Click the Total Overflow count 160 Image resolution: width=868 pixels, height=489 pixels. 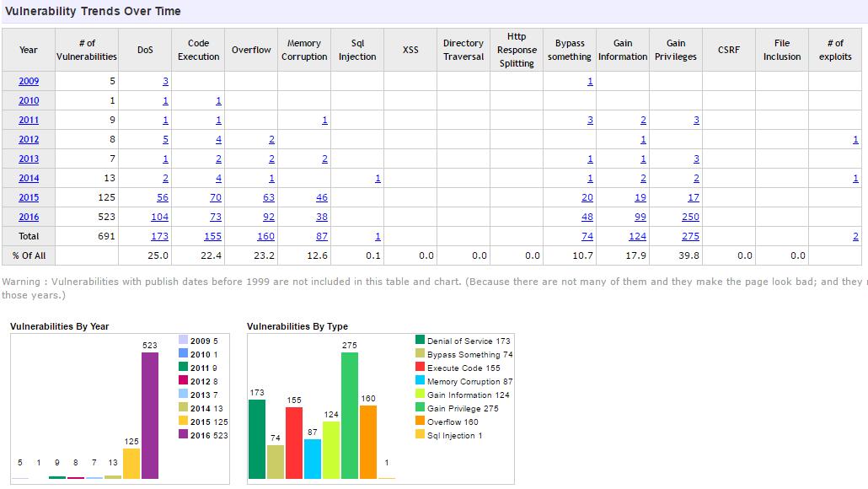point(265,236)
